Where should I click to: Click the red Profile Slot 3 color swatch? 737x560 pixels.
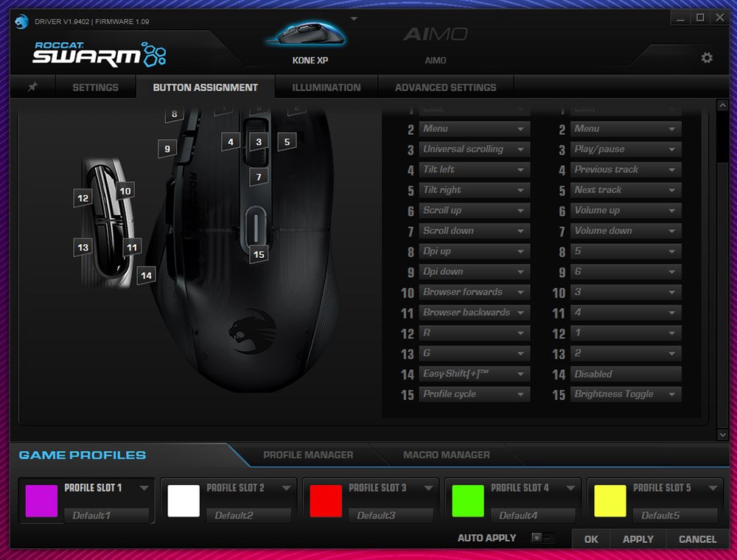click(x=326, y=501)
